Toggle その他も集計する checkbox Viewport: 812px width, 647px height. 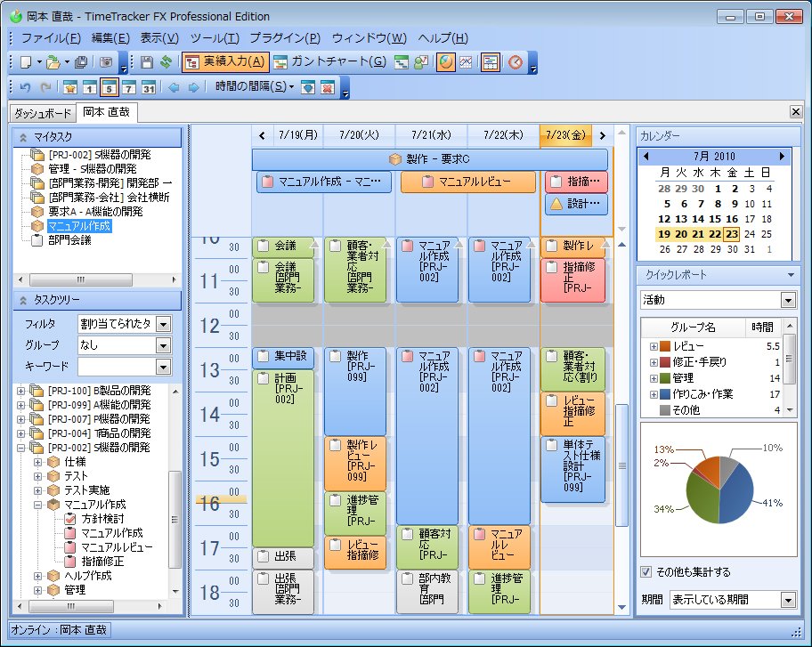tap(646, 572)
